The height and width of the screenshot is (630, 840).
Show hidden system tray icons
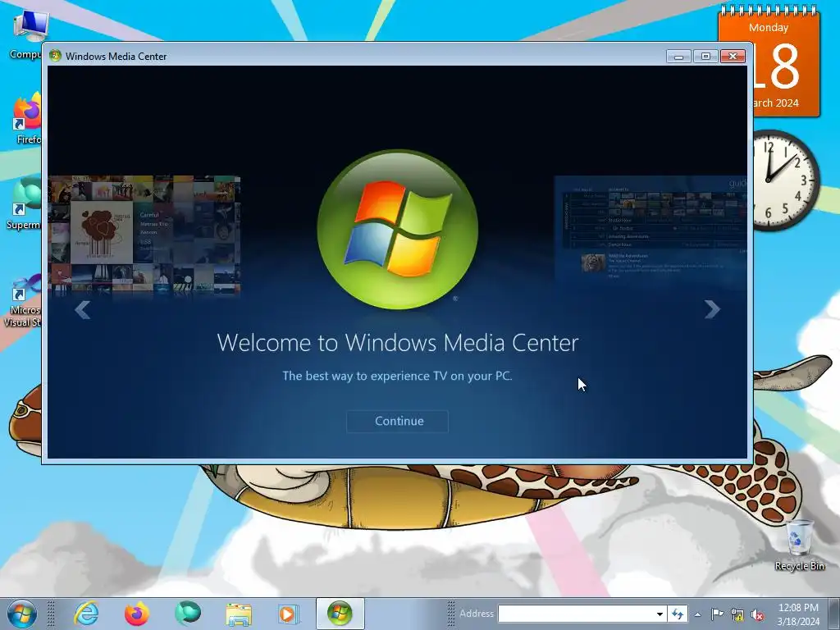[697, 614]
